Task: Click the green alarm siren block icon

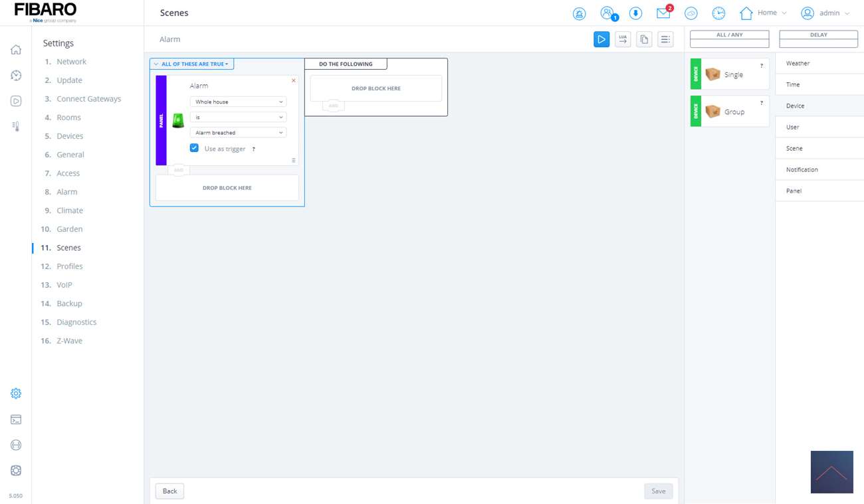Action: (x=178, y=120)
